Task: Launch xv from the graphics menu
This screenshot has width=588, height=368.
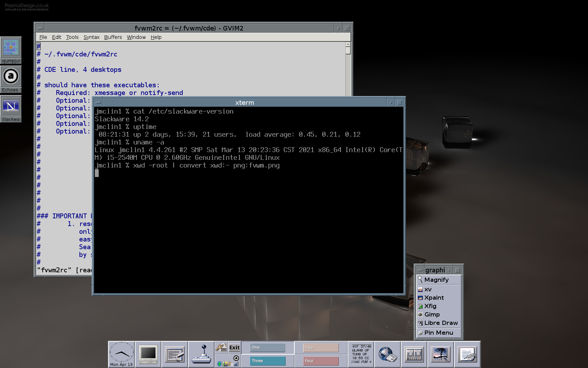Action: pos(439,289)
